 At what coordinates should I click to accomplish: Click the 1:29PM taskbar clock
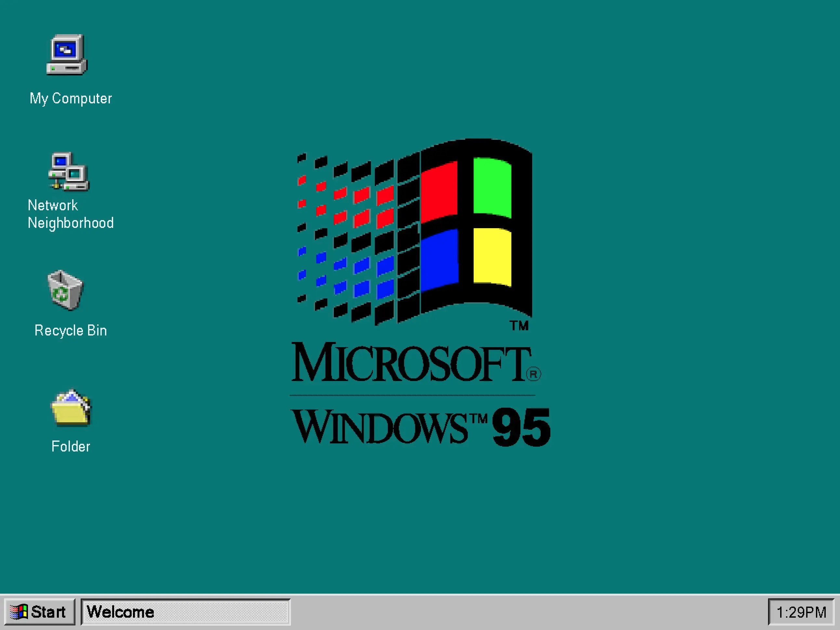[801, 612]
